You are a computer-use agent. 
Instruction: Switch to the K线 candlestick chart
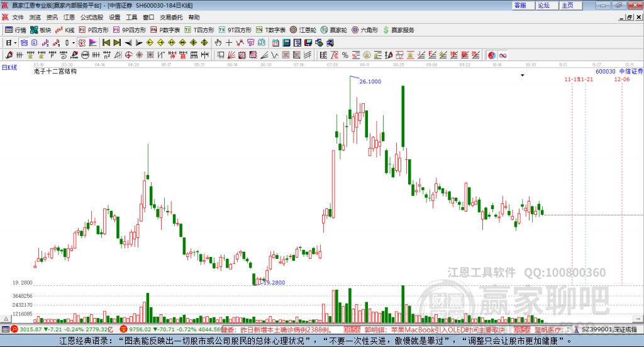65,30
